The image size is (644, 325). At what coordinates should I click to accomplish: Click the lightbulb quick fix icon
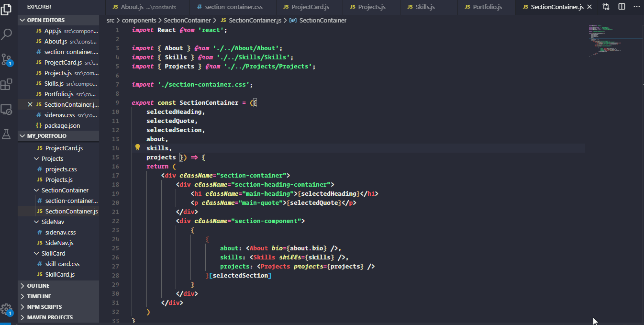coord(137,147)
